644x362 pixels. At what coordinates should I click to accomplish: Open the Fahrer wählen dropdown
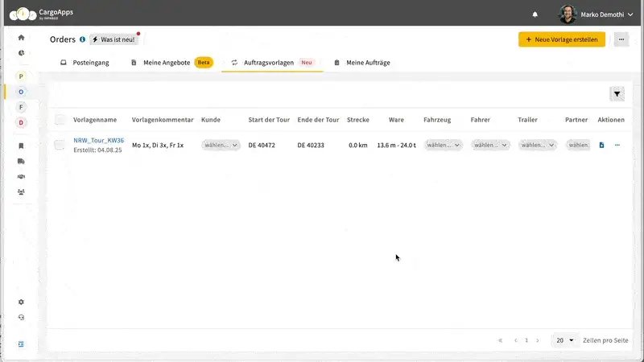click(490, 145)
